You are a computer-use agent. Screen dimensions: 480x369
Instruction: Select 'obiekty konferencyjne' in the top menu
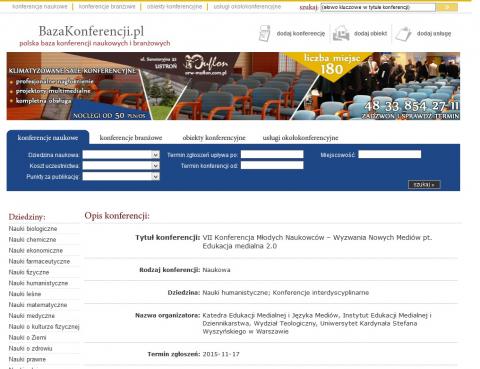174,7
